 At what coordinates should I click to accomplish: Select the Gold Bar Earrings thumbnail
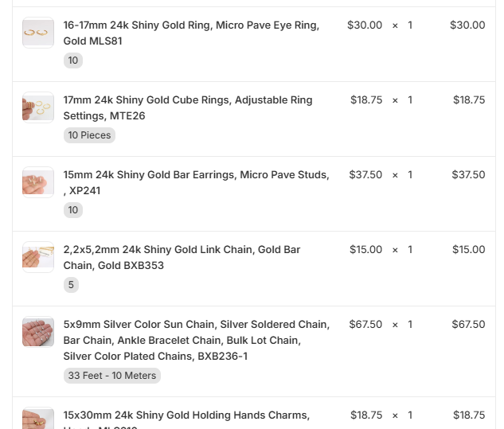point(38,182)
